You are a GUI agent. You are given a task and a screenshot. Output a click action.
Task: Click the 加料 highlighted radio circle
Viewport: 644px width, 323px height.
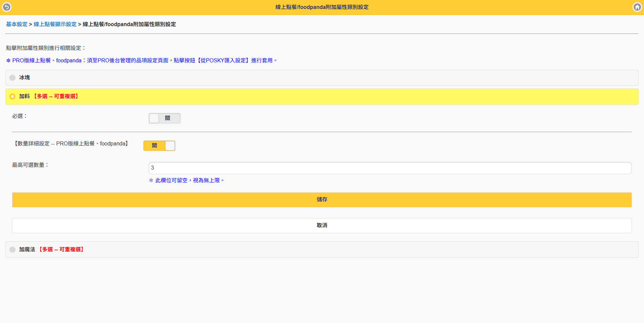[x=12, y=96]
